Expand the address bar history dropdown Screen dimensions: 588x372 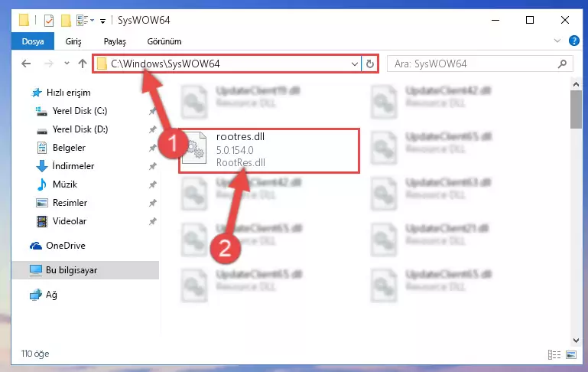(x=354, y=64)
